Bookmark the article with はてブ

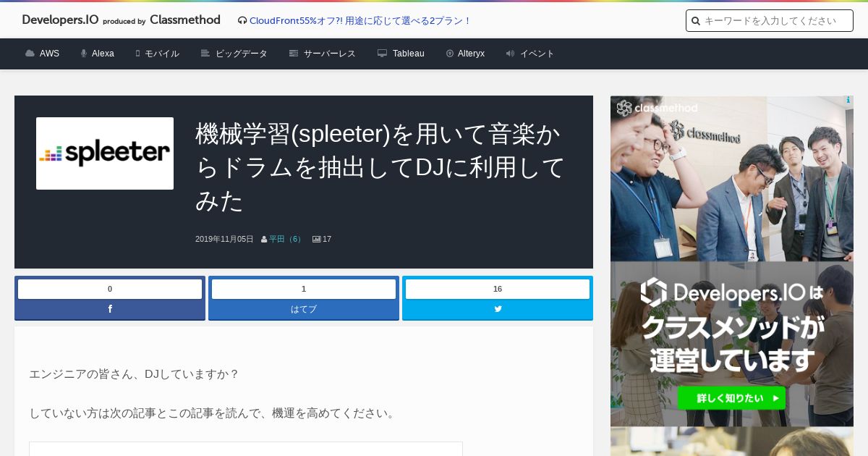(304, 309)
